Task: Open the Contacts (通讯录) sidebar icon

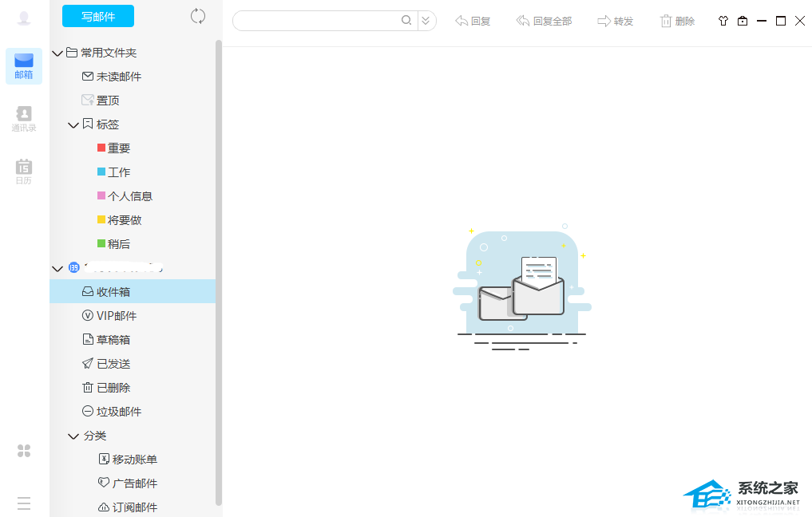Action: point(24,119)
